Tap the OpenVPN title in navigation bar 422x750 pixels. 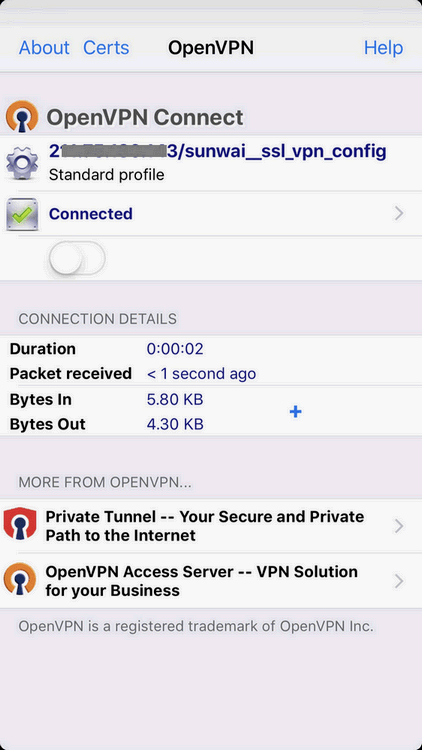click(211, 48)
